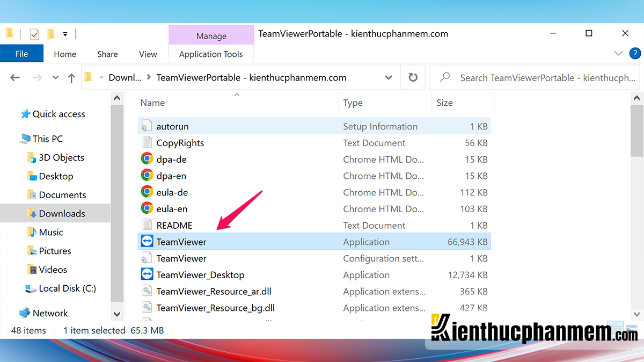Switch to details view icon in status bar

[x=616, y=327]
